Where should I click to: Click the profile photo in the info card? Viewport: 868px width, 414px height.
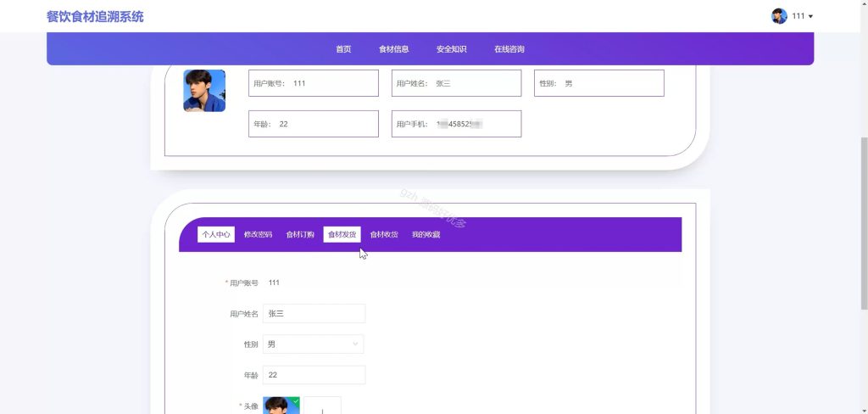[x=204, y=90]
